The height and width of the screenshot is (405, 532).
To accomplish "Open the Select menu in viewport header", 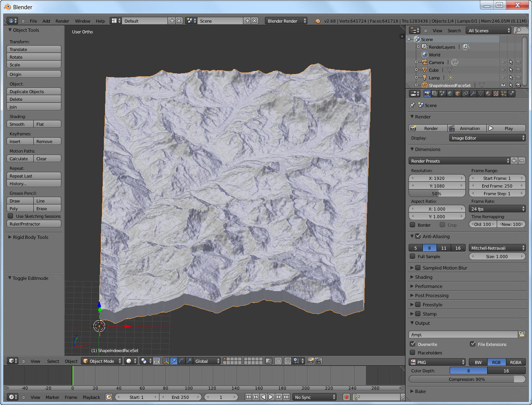I will [x=53, y=361].
